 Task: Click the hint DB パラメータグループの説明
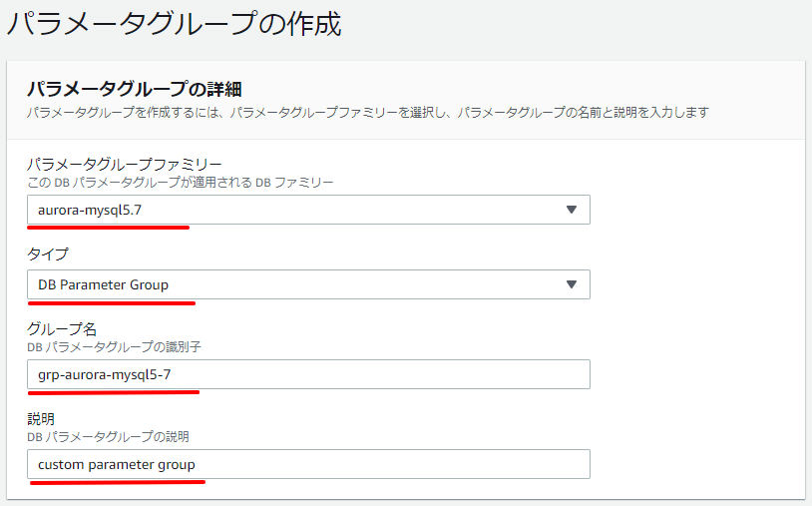108,436
